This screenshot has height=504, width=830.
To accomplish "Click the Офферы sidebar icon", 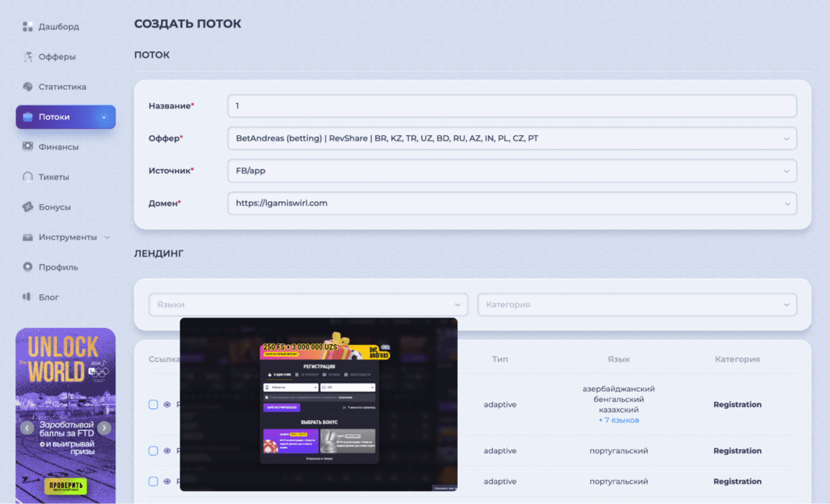I will point(28,57).
